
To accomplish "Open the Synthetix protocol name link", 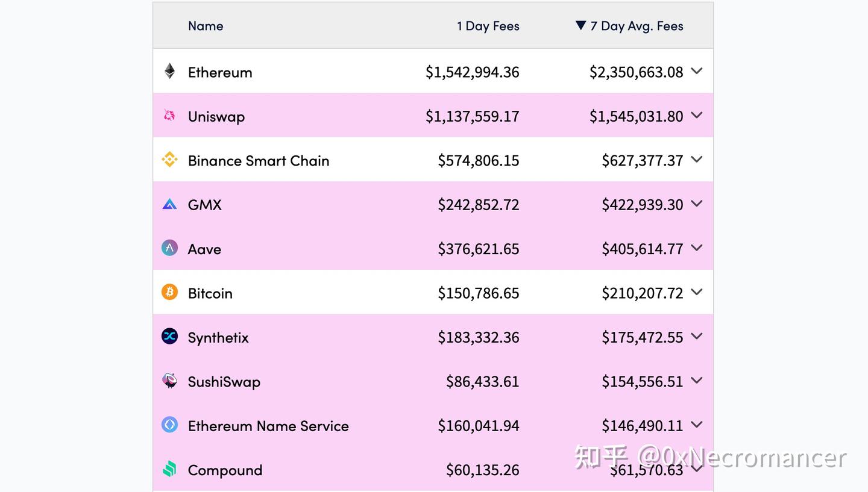I will click(x=218, y=337).
